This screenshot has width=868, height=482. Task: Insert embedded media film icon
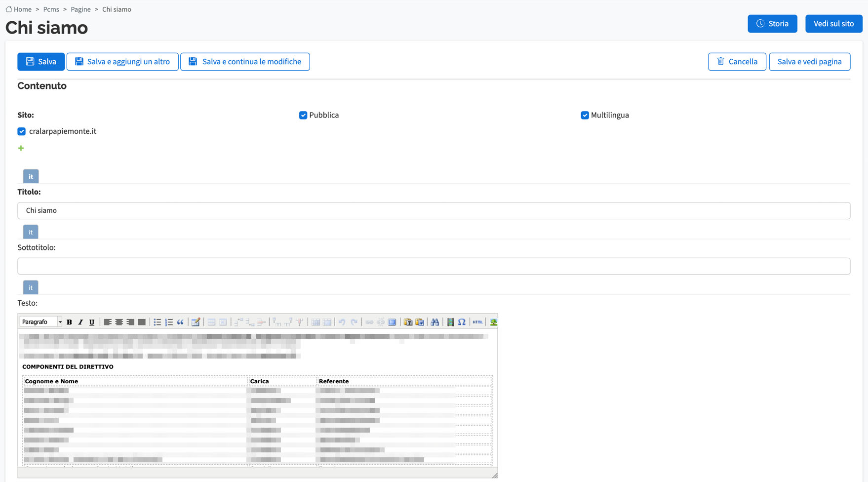point(451,322)
